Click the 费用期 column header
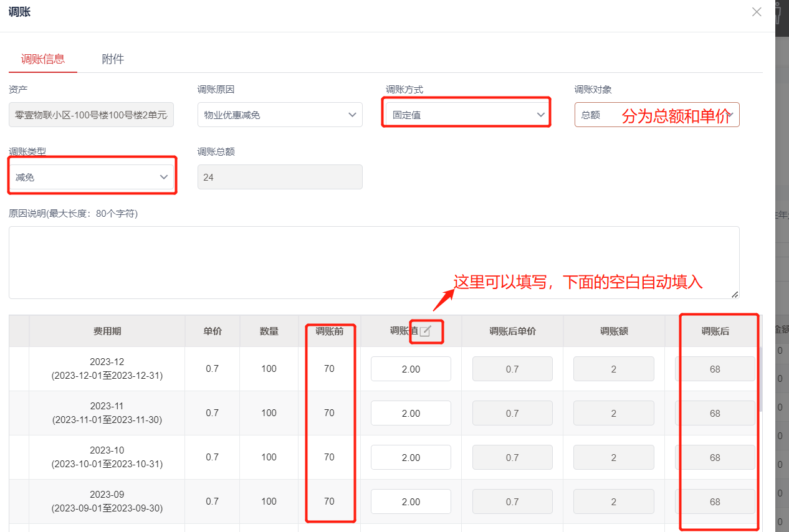Image resolution: width=789 pixels, height=532 pixels. 107,331
